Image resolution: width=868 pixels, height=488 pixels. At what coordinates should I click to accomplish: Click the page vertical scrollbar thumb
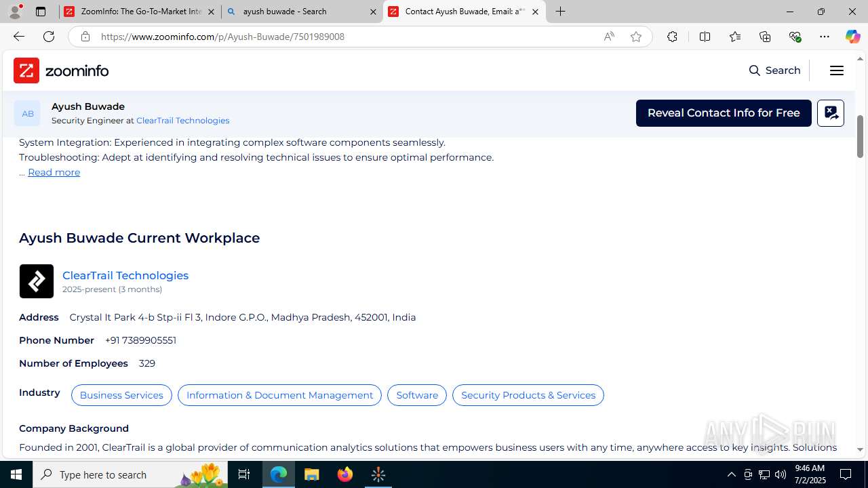pos(860,136)
